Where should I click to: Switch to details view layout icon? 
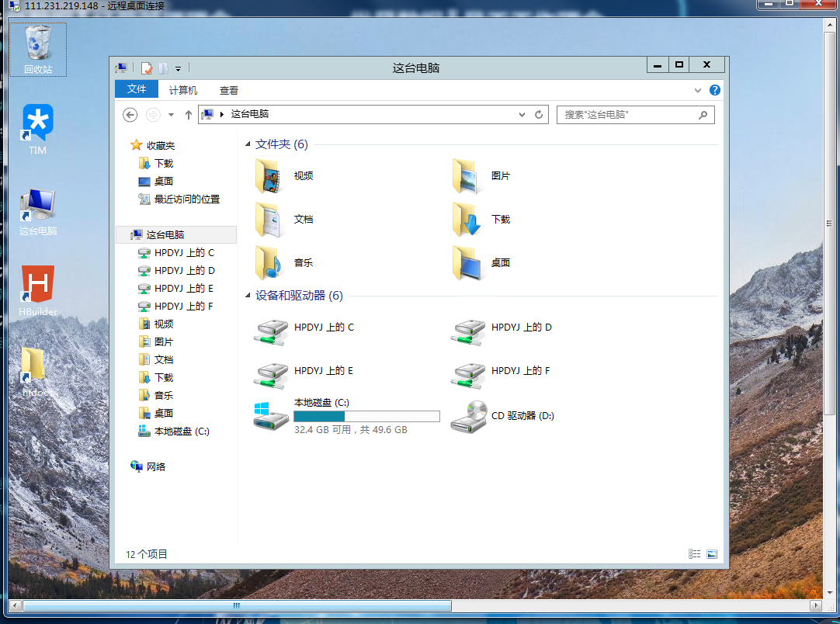tap(694, 554)
